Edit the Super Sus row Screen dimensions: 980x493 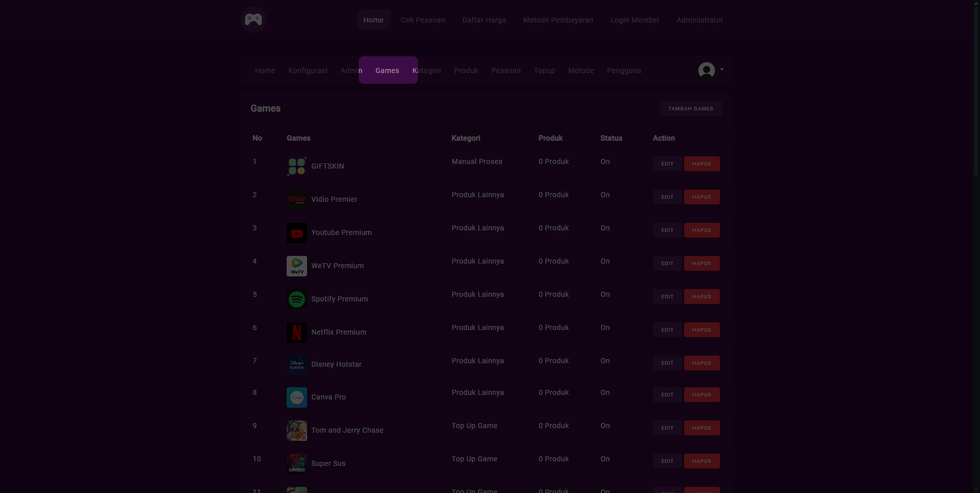tap(667, 461)
